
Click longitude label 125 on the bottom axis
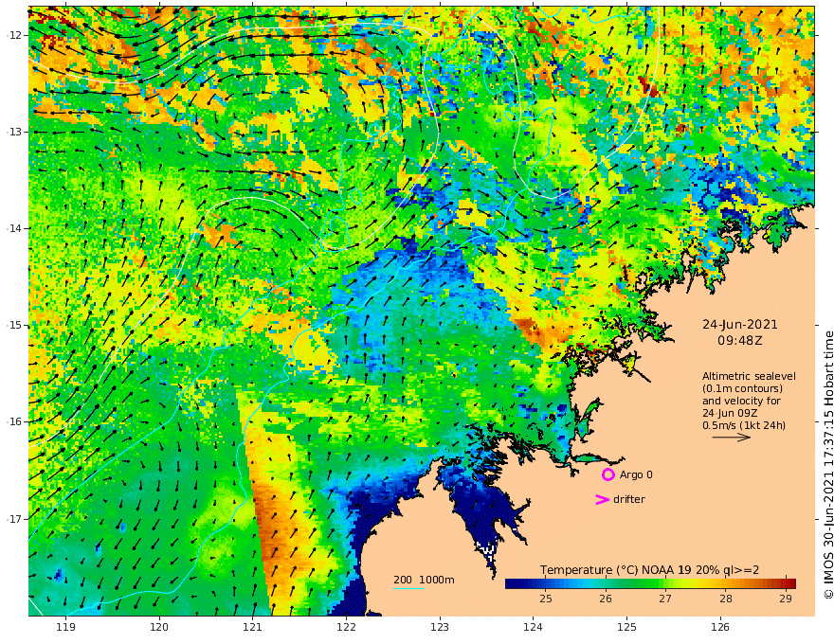626,627
